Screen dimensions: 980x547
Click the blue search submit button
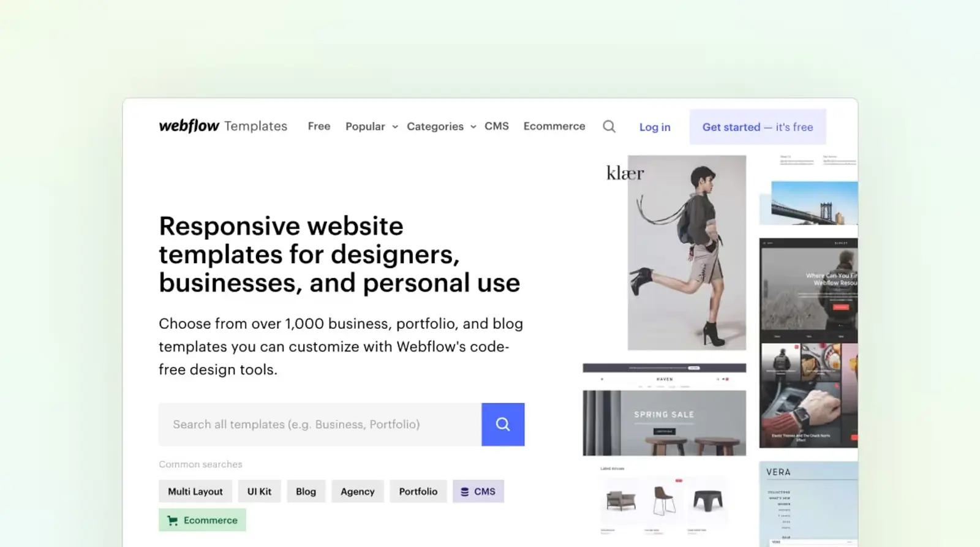pyautogui.click(x=503, y=424)
